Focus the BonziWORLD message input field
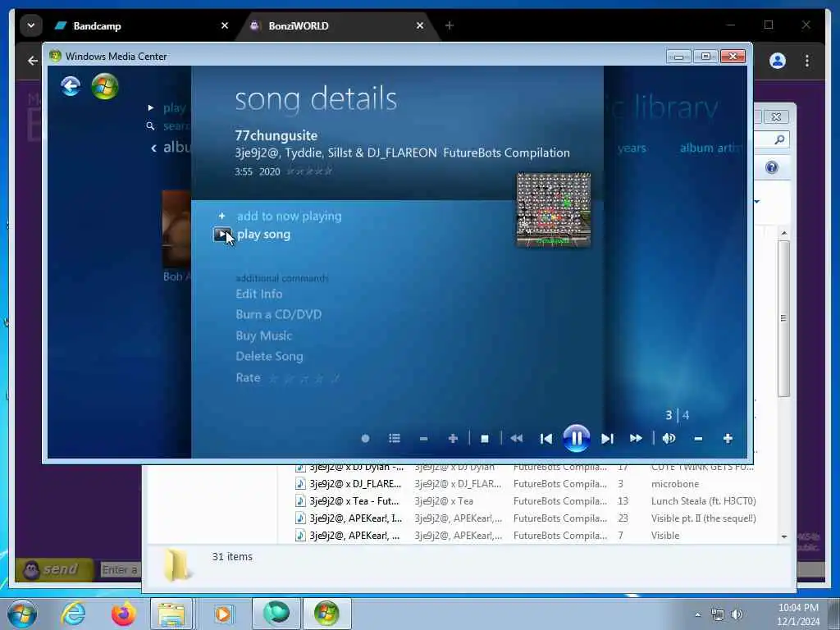 point(121,569)
